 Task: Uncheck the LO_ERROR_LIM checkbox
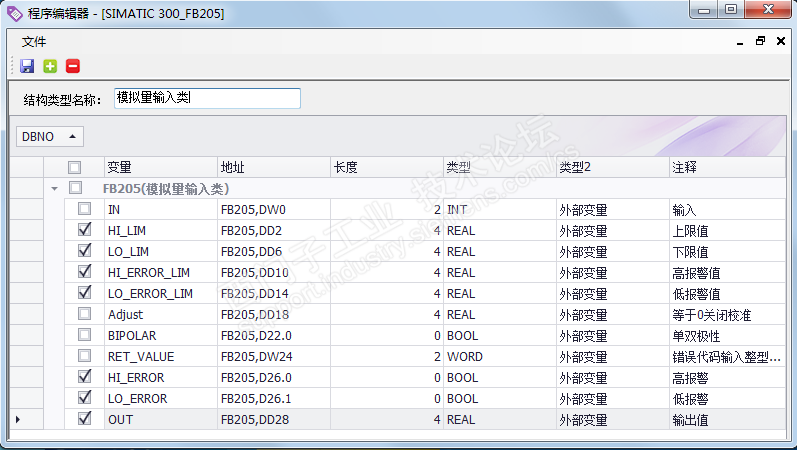(84, 293)
